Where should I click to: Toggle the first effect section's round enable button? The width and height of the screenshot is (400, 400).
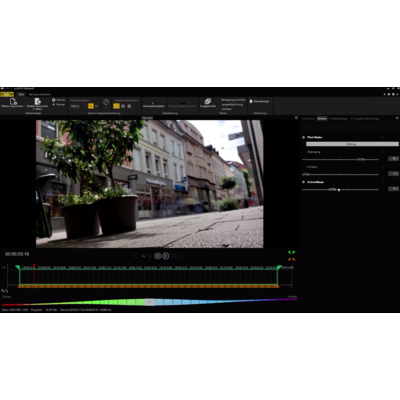[304, 137]
